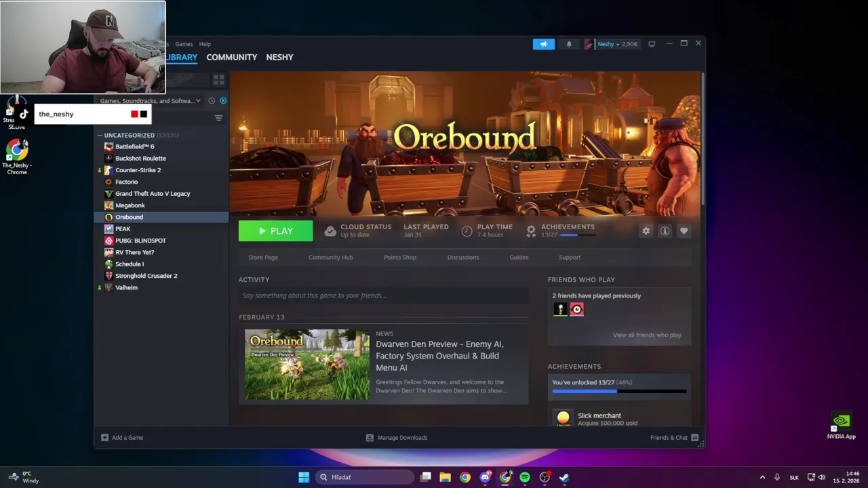Viewport: 868px width, 488px height.
Task: Open Discord from the taskbar
Action: click(485, 477)
